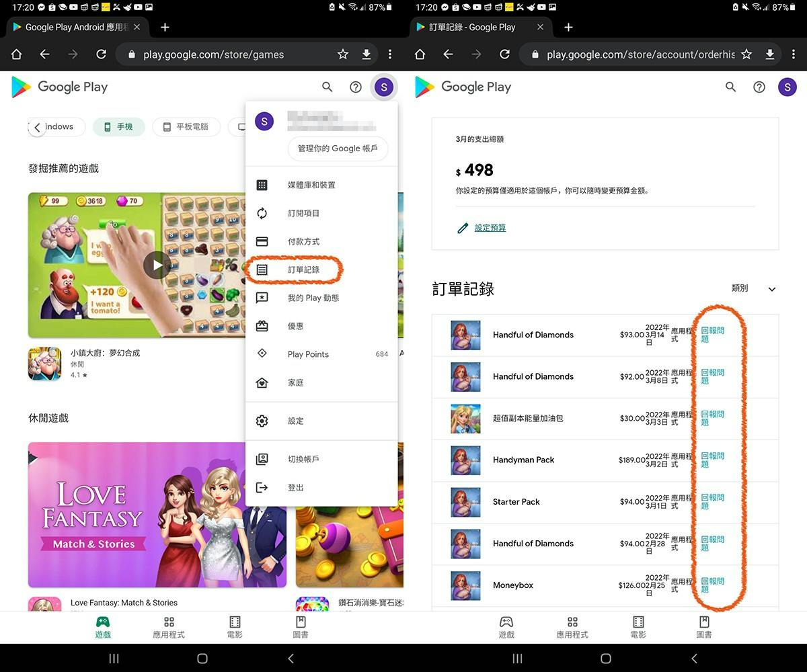Viewport: 807px width, 672px height.
Task: Click 回報問題 for Handyman Pack order
Action: 712,460
